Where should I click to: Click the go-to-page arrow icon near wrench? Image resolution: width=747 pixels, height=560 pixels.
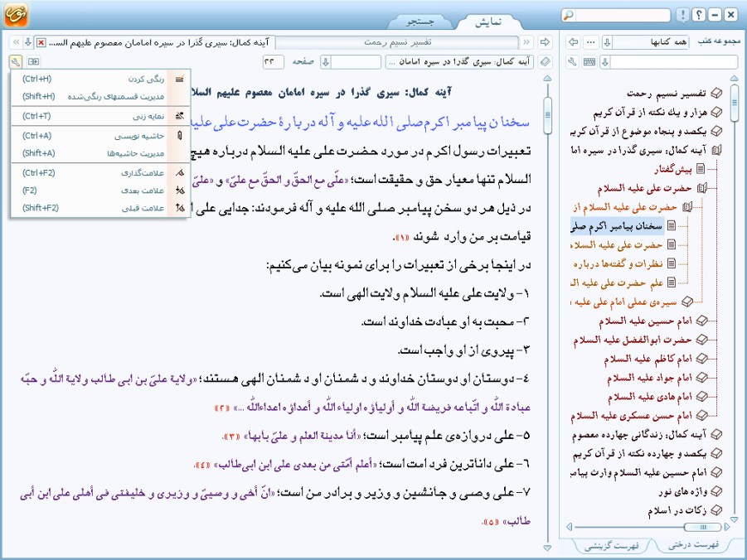pos(33,61)
